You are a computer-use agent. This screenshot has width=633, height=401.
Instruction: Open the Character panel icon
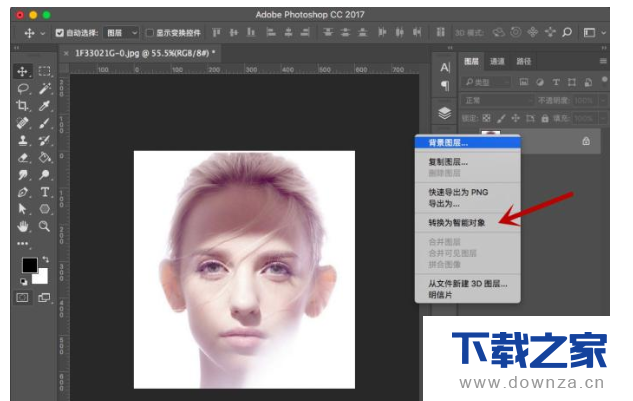pyautogui.click(x=444, y=67)
